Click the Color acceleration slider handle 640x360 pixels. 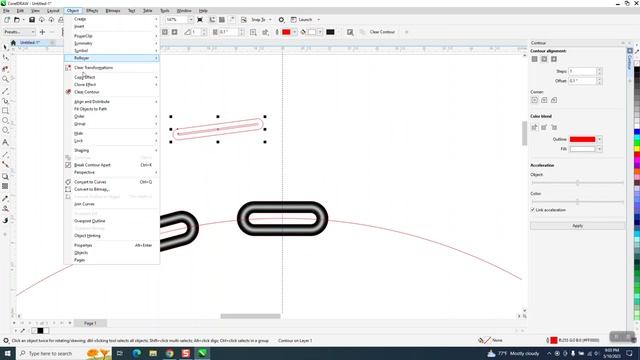578,202
